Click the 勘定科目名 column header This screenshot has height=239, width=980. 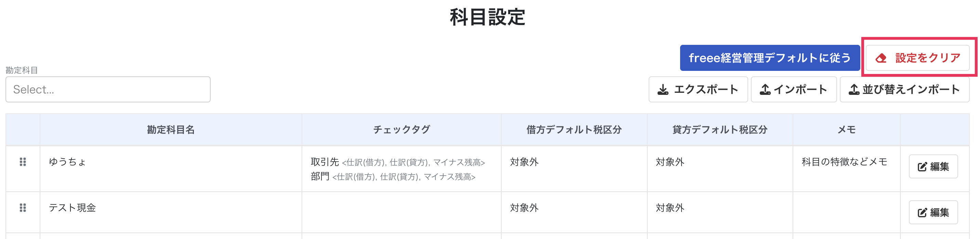pos(171,130)
